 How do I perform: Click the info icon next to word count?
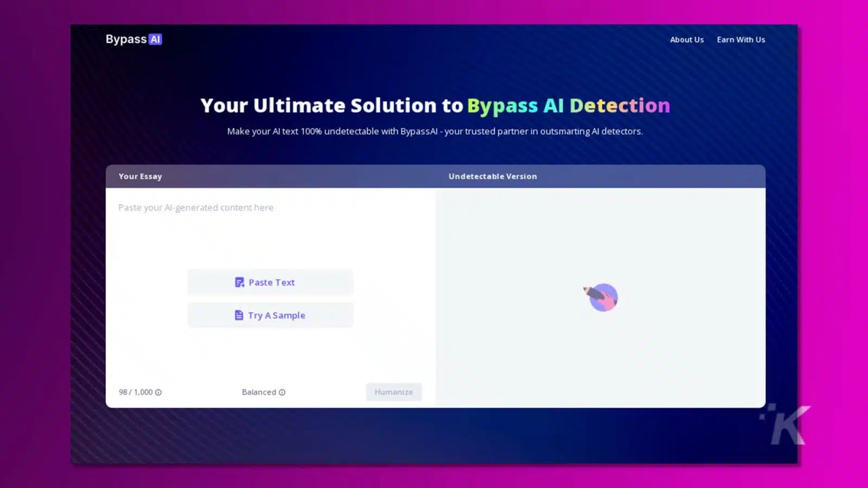coord(158,393)
